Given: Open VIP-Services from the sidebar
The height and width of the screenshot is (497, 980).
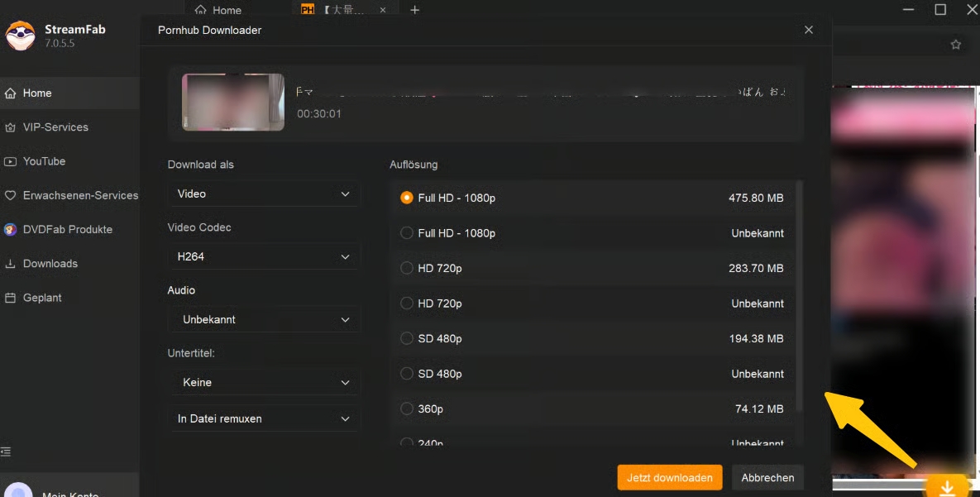Looking at the screenshot, I should (x=69, y=127).
